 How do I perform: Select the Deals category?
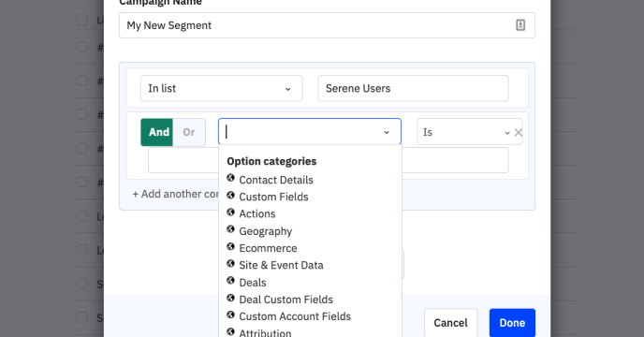point(253,283)
